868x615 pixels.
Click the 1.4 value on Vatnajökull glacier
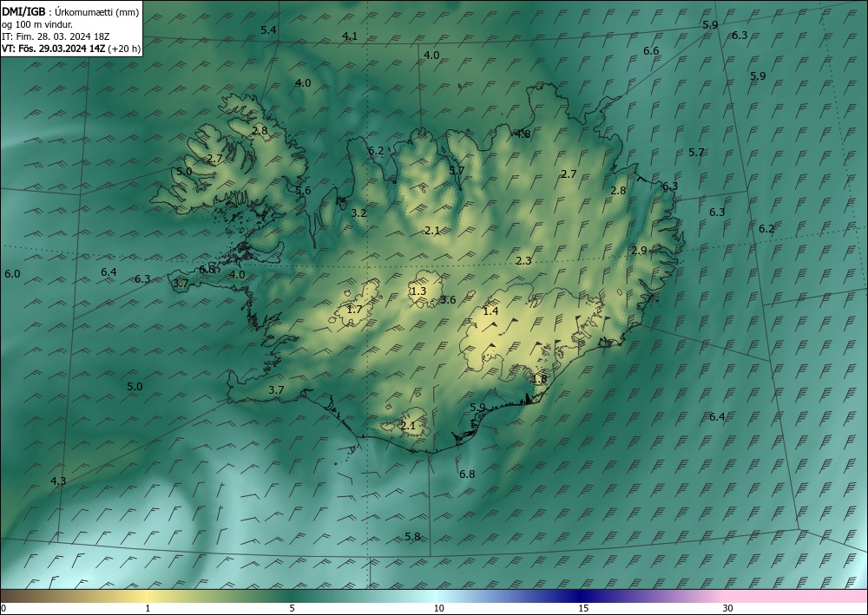tap(490, 311)
